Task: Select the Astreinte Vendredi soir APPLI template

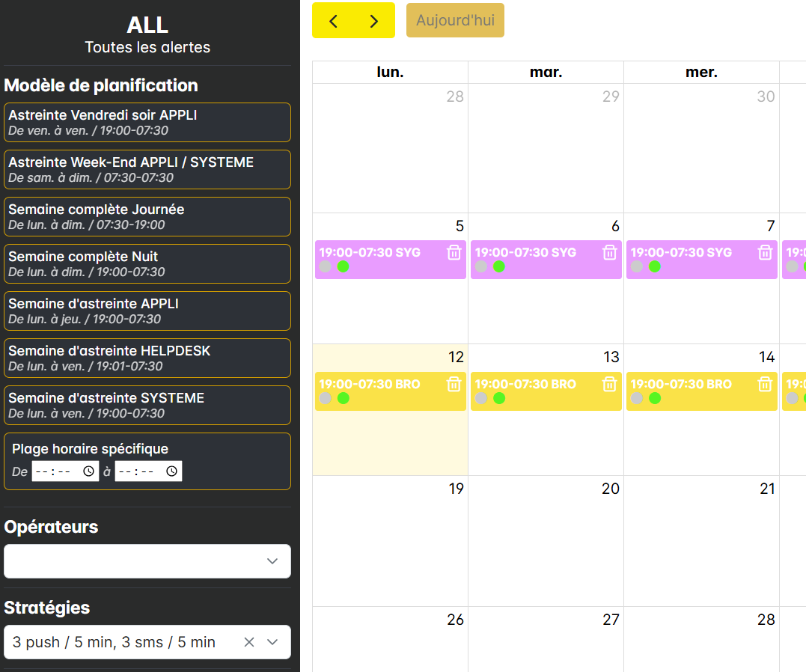Action: pos(147,123)
